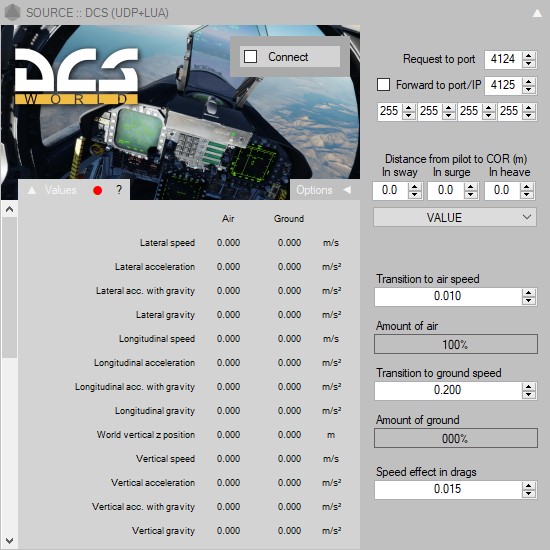Viewport: 550px width, 550px height.
Task: Click the red record dot on Values tab
Action: [98, 190]
